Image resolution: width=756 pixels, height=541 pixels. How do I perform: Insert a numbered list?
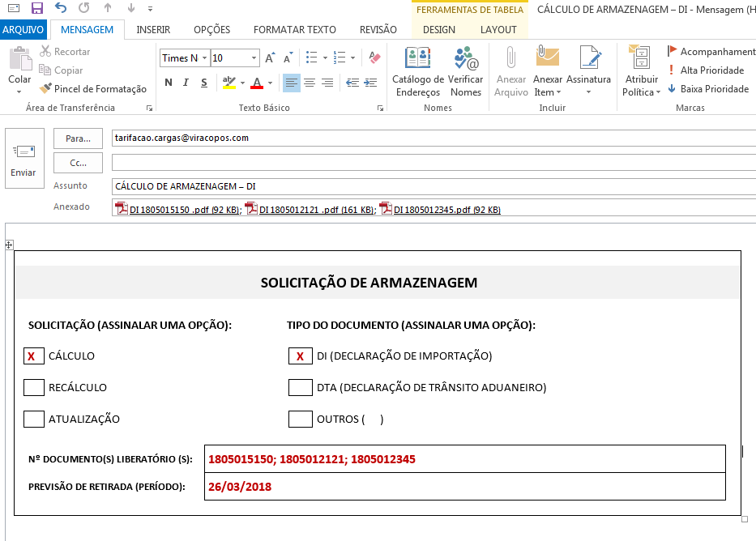340,58
